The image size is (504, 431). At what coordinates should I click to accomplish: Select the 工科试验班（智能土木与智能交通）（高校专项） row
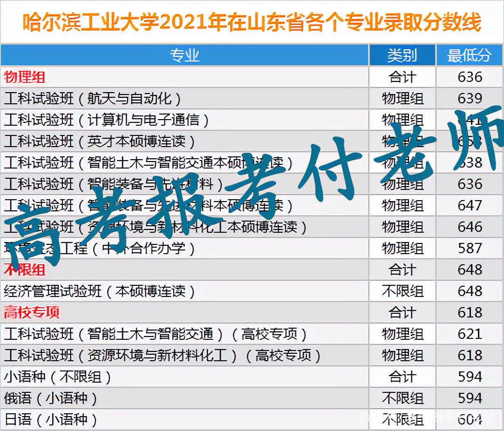coord(154,334)
